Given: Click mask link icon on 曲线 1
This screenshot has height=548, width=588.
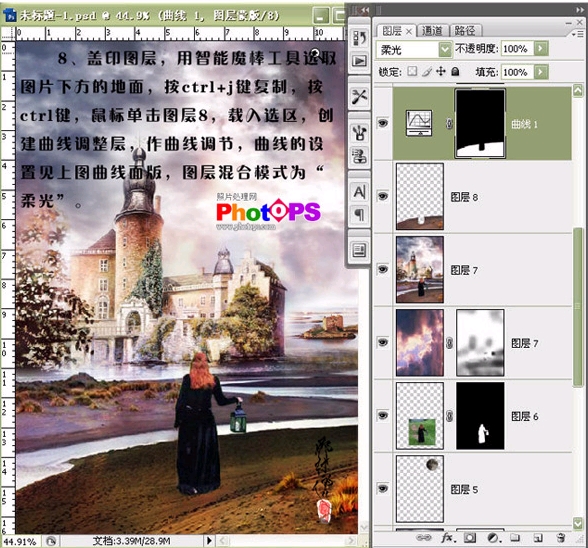Looking at the screenshot, I should click(x=449, y=123).
